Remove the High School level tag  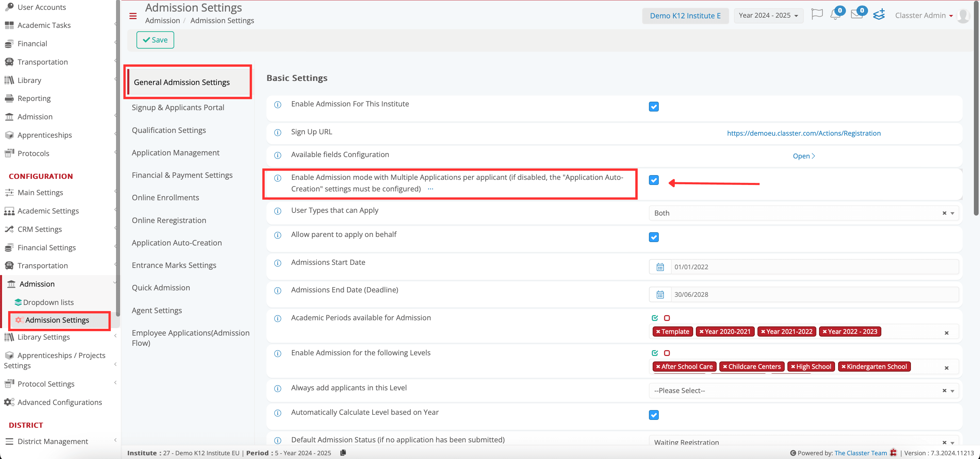(793, 367)
